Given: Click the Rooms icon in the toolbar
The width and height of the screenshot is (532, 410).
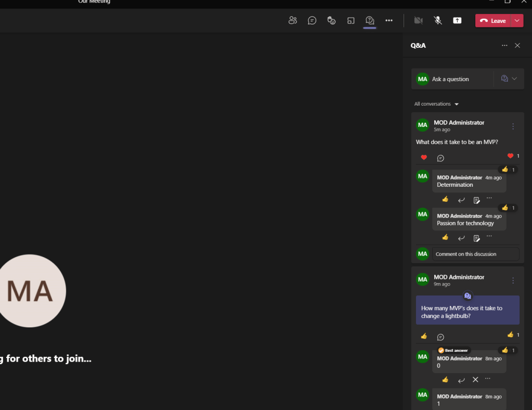Looking at the screenshot, I should click(x=351, y=20).
